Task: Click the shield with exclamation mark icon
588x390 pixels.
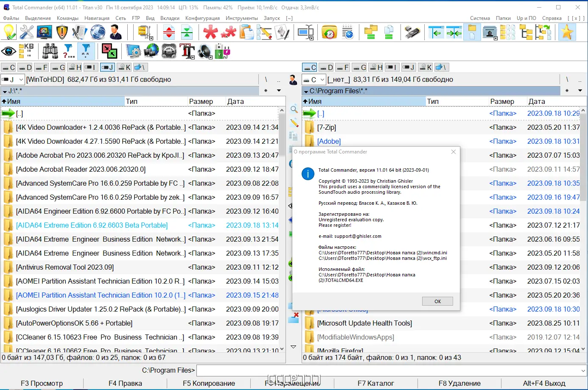Action: [62, 32]
